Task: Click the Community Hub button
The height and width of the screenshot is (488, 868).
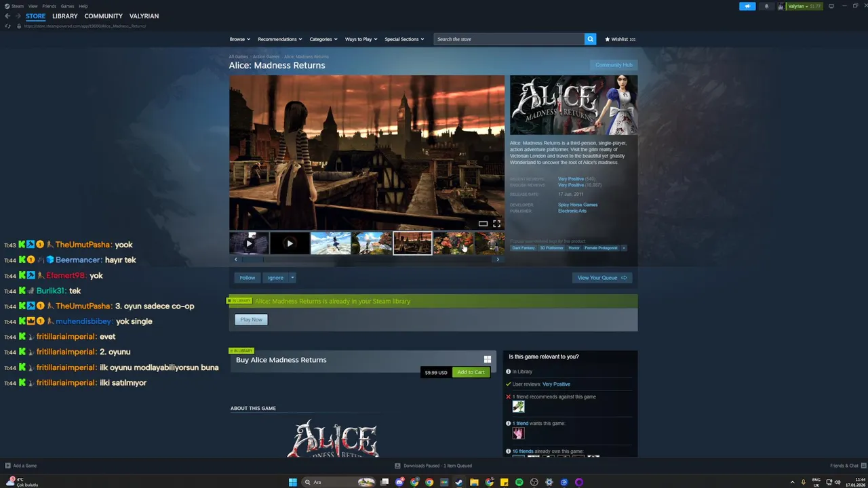Action: pos(614,65)
